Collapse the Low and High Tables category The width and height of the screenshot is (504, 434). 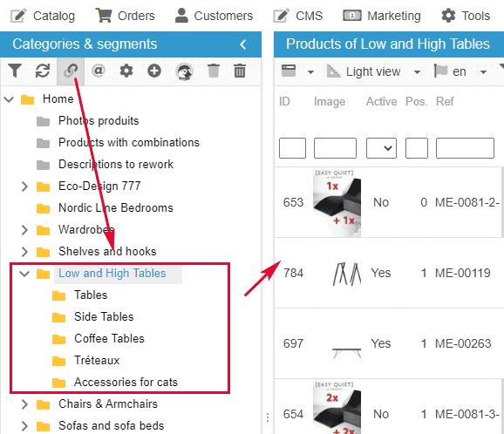click(24, 274)
